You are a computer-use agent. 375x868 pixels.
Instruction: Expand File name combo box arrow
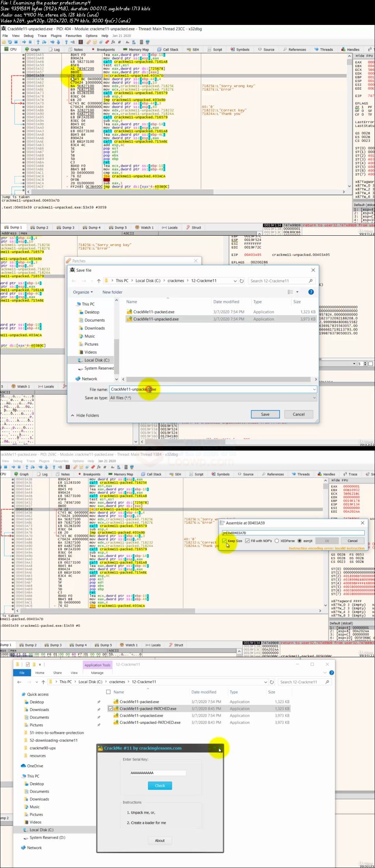pyautogui.click(x=314, y=389)
